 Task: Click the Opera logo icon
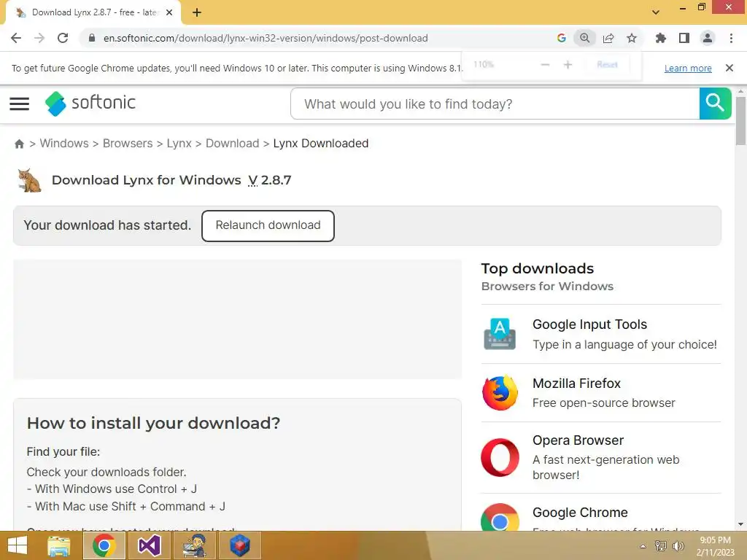[x=500, y=458]
